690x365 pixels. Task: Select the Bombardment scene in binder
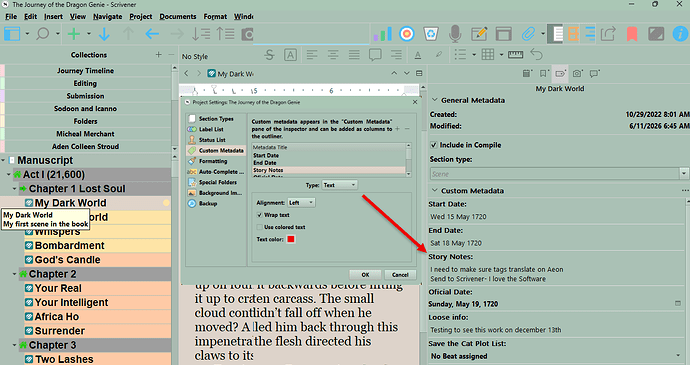click(x=70, y=245)
